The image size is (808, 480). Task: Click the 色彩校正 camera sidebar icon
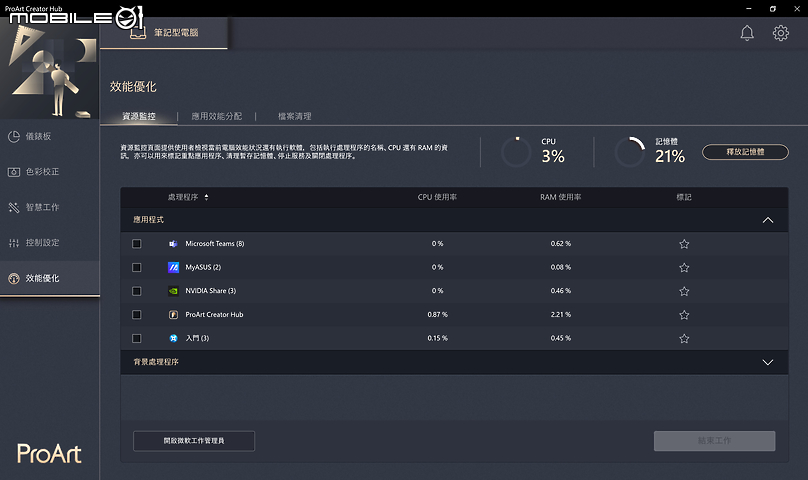tap(14, 172)
